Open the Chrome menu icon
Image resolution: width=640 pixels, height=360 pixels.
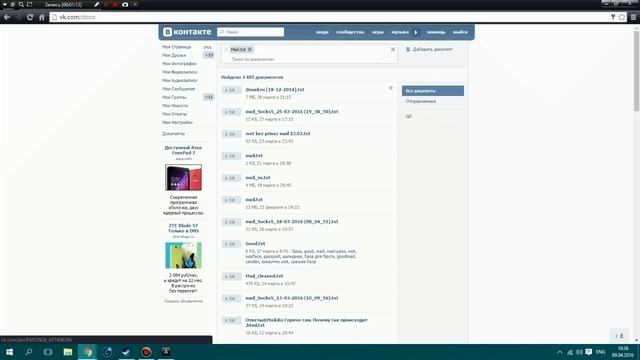[633, 17]
